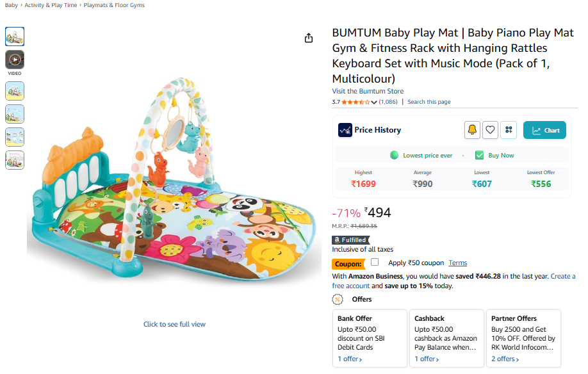Select the last product image thumbnail

(x=15, y=159)
